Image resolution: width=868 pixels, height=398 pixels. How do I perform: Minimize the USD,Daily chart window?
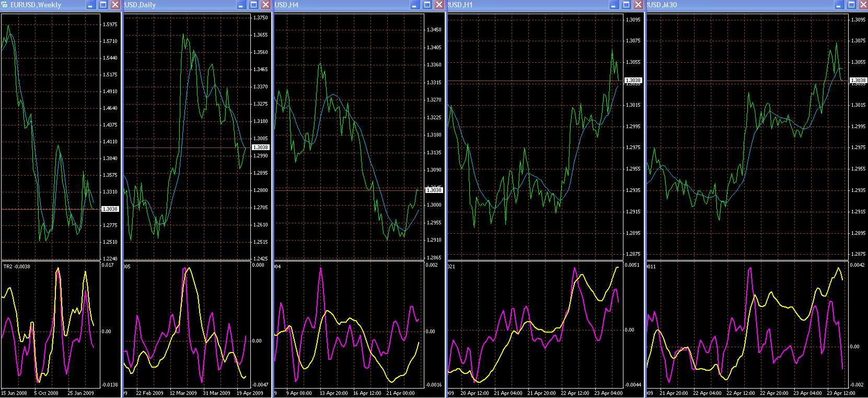pyautogui.click(x=241, y=5)
